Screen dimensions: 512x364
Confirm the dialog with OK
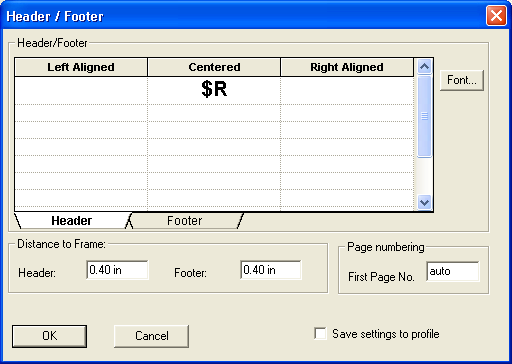tap(49, 336)
